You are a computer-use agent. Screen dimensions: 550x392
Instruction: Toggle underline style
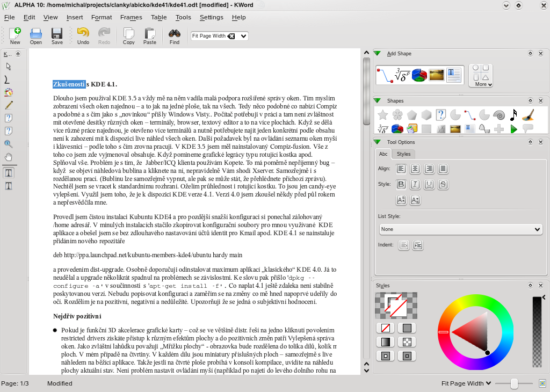pyautogui.click(x=429, y=184)
